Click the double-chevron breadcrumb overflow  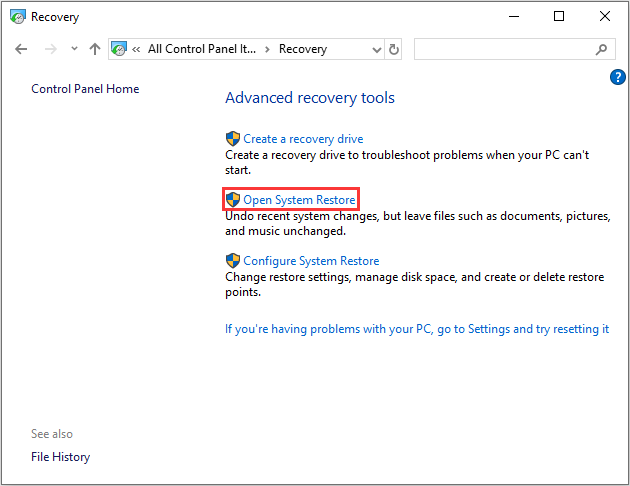coord(136,49)
